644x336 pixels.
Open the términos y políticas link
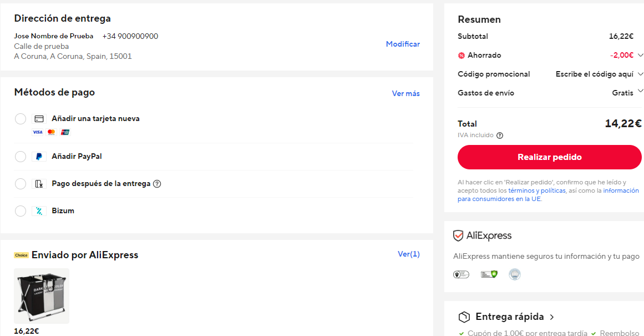(536, 190)
